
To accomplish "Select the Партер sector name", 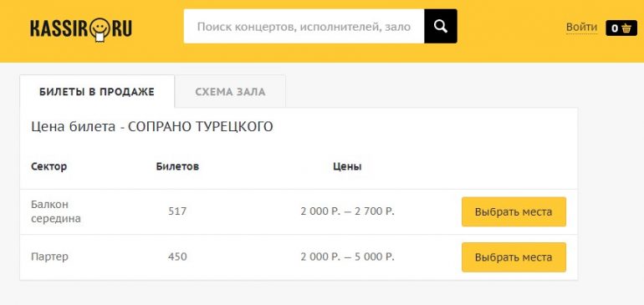I will 49,257.
